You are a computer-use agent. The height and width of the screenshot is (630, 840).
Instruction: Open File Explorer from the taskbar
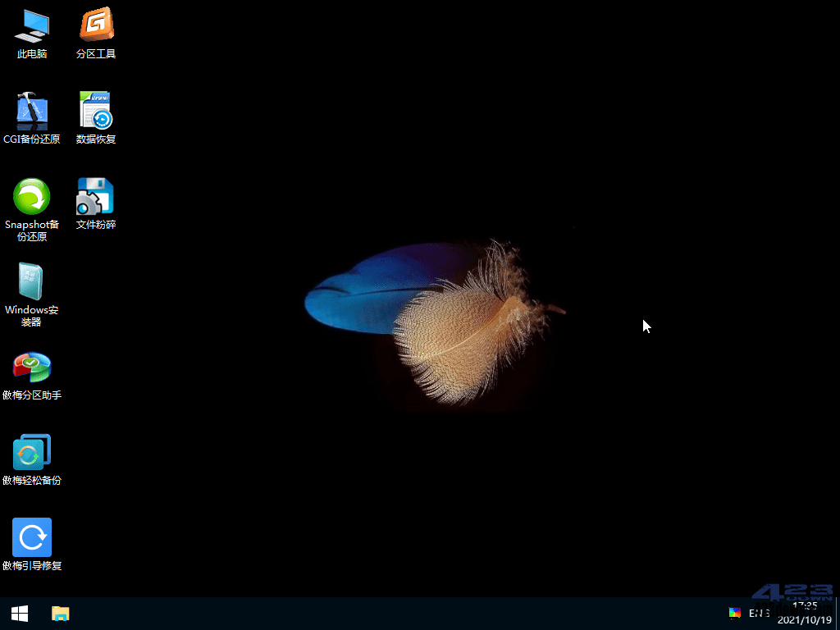pos(61,614)
